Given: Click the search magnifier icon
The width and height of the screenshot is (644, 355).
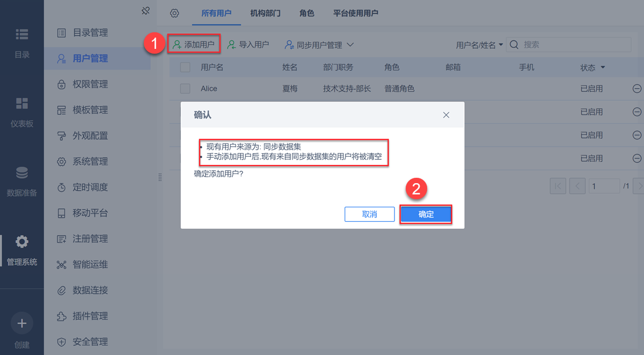Looking at the screenshot, I should [x=514, y=45].
